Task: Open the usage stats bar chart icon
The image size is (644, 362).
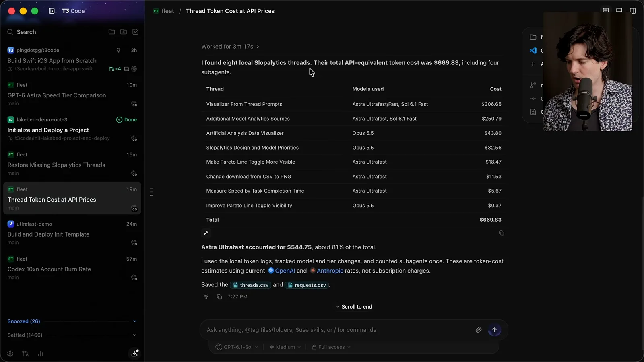Action: click(40, 354)
